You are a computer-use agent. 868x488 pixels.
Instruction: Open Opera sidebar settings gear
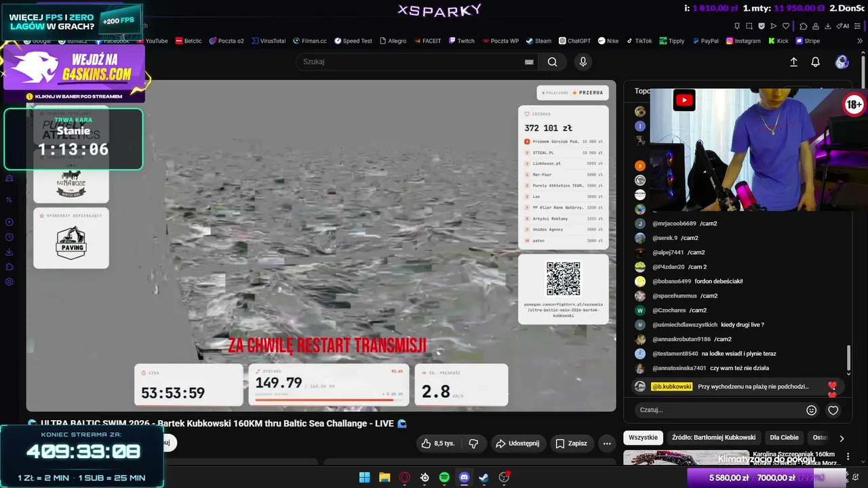(x=9, y=282)
